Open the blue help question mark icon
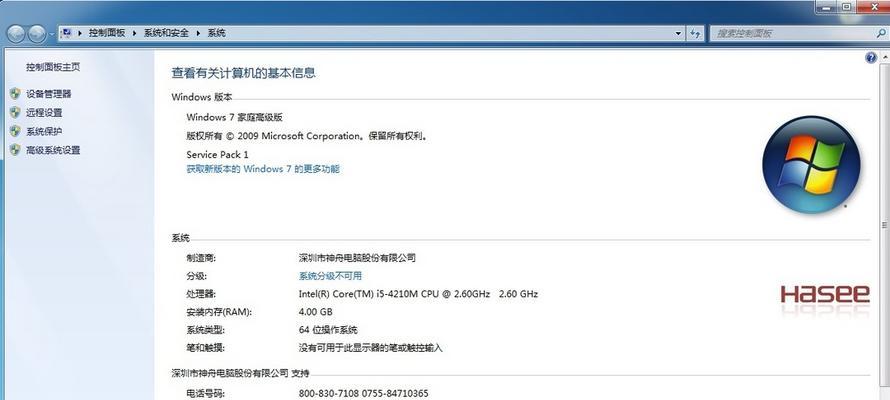Image resolution: width=890 pixels, height=400 pixels. point(871,58)
